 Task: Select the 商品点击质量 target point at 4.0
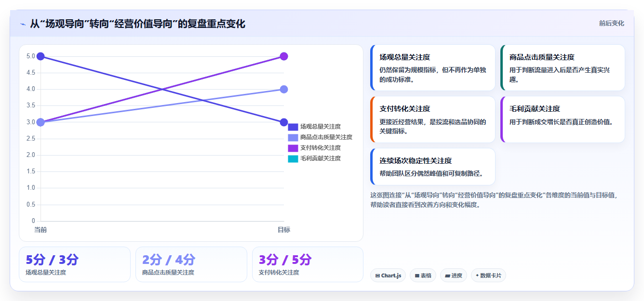point(284,89)
